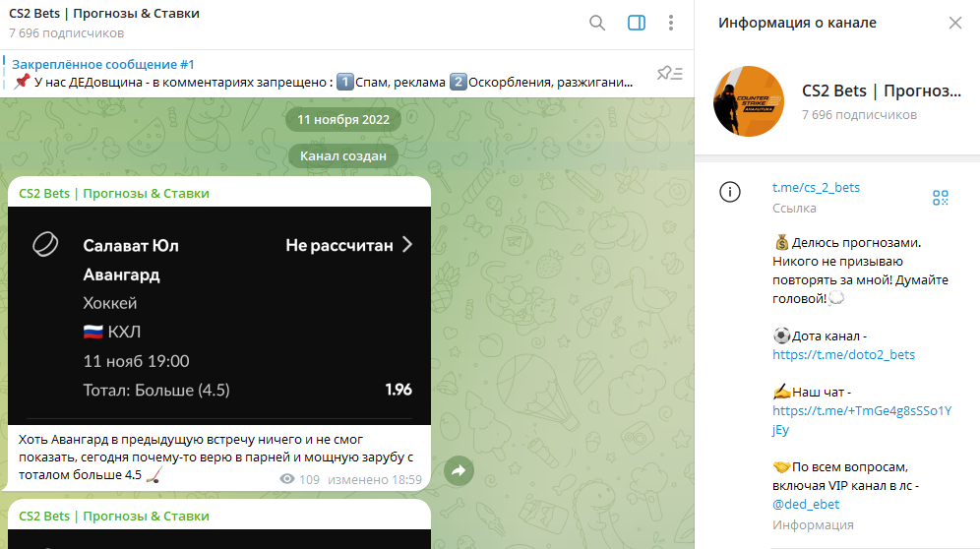Click the Хоккей sport label
Viewport: 980px width, 549px height.
click(x=110, y=303)
